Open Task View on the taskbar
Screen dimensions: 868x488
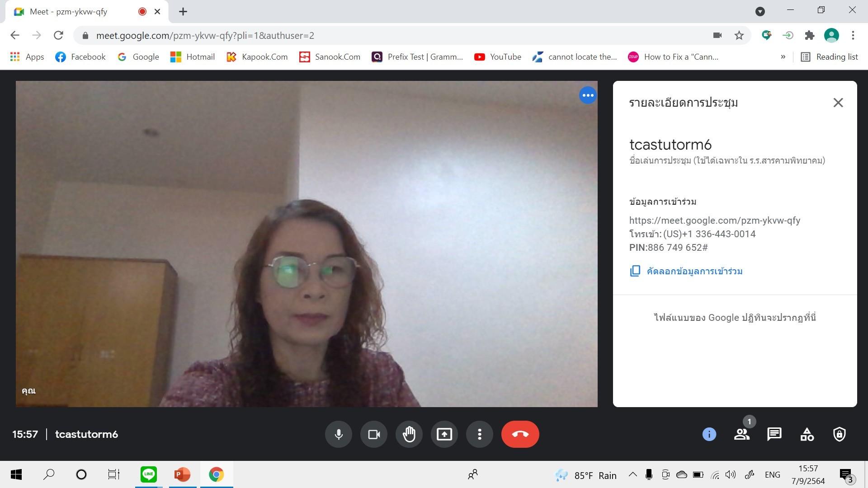pos(113,474)
